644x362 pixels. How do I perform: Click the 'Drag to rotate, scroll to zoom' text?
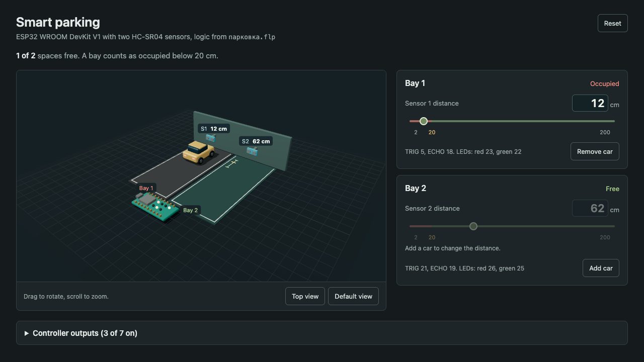tap(66, 296)
